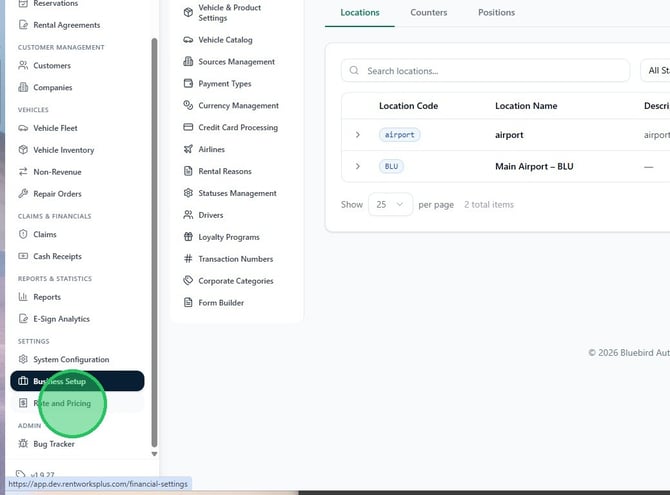Click the Cash Receipts icon
The height and width of the screenshot is (495, 670).
point(23,256)
